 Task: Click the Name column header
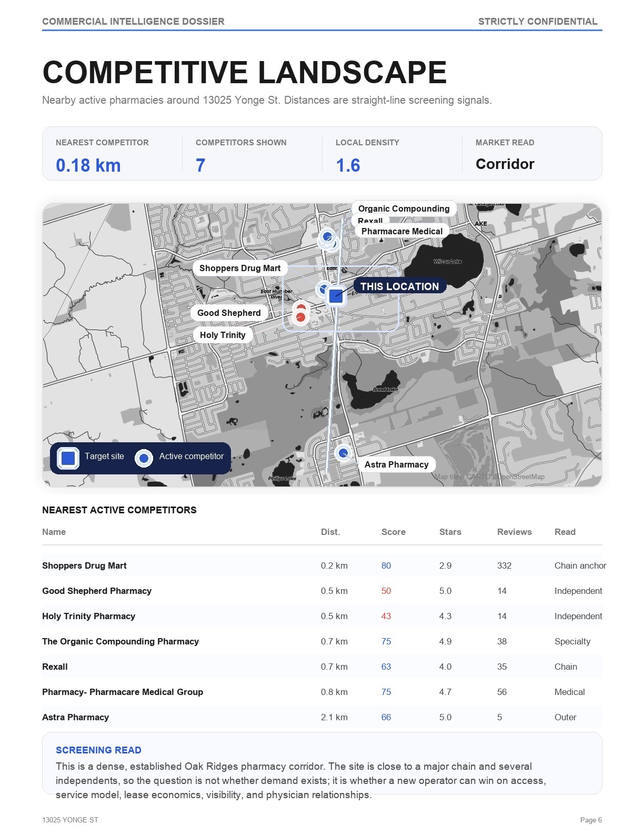[x=54, y=532]
